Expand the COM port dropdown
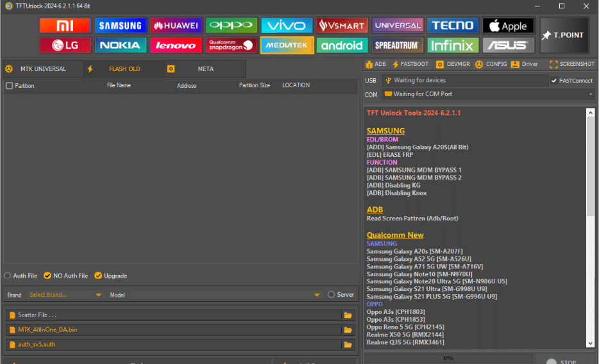 click(x=591, y=94)
